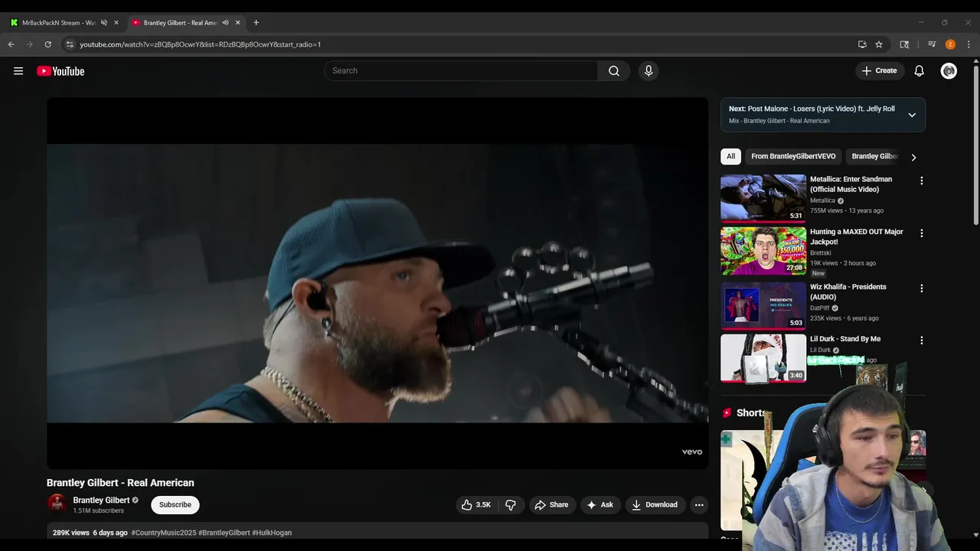
Task: Open more actions menu beside Download
Action: tap(698, 505)
